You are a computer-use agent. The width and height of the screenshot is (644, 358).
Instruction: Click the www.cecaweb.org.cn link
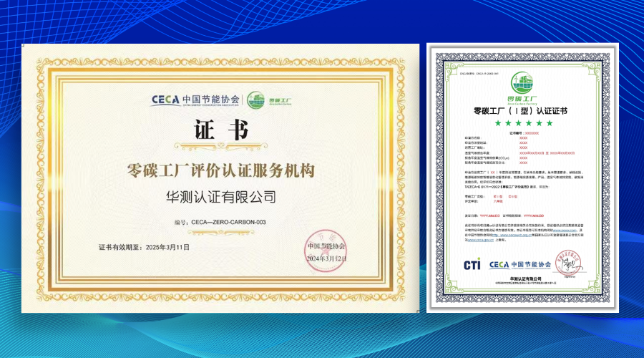pos(512,235)
